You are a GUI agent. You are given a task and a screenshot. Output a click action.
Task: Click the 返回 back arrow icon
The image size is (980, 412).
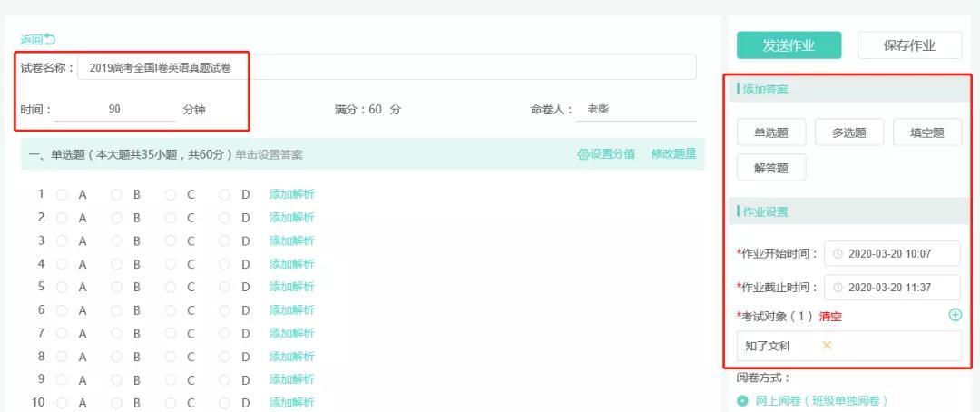point(50,39)
